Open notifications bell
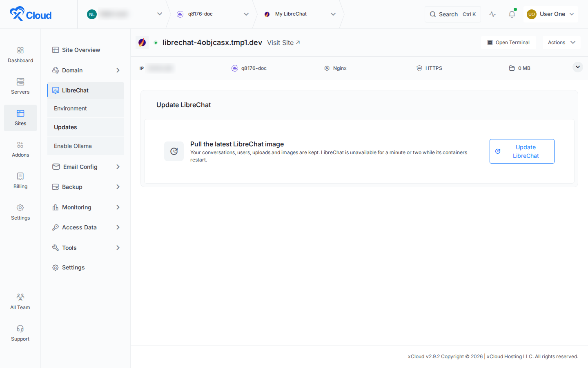The width and height of the screenshot is (588, 368). [x=512, y=14]
